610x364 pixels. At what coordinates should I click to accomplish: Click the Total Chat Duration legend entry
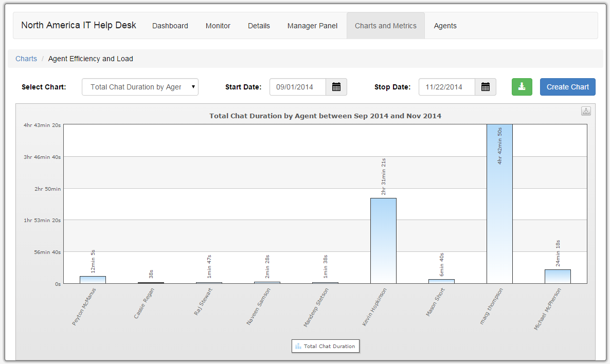[326, 346]
